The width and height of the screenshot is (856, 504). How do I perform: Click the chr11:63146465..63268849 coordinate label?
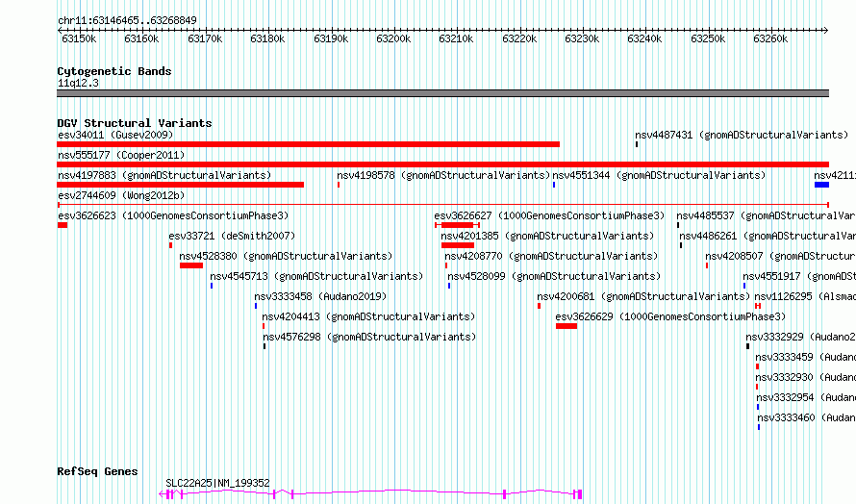tap(127, 21)
